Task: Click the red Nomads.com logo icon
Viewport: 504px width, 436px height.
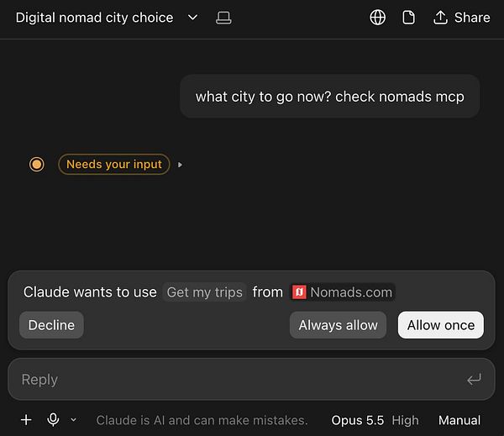Action: [299, 292]
